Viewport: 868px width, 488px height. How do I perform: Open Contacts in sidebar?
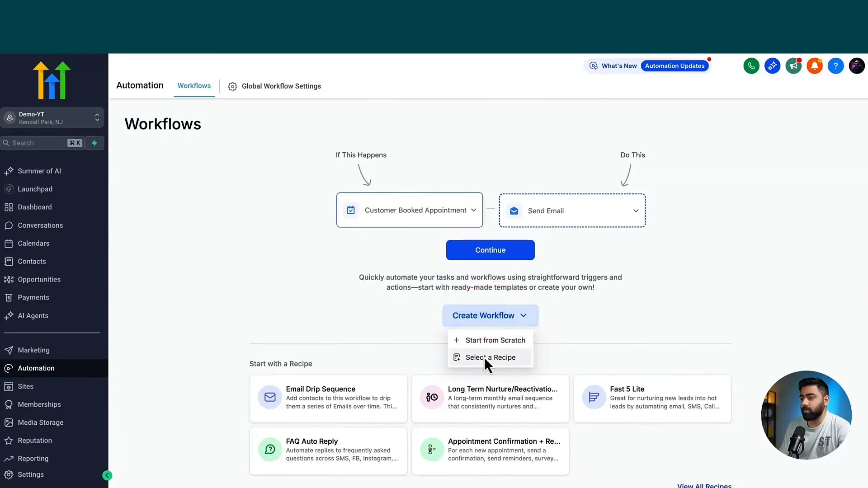coord(32,261)
